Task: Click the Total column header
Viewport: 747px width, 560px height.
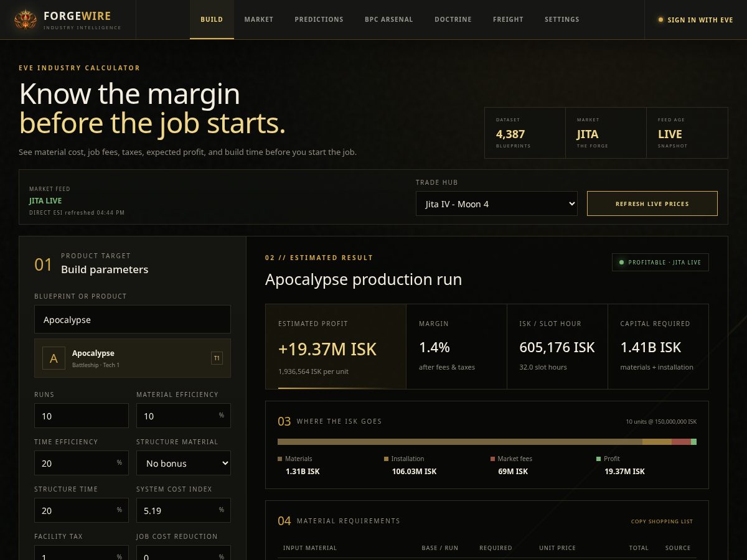Action: (639, 548)
